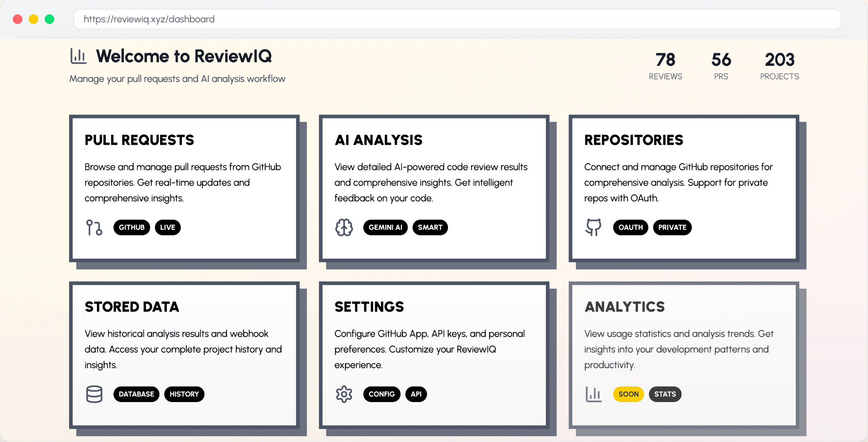Click the database cylinder icon
The width and height of the screenshot is (868, 442).
94,394
